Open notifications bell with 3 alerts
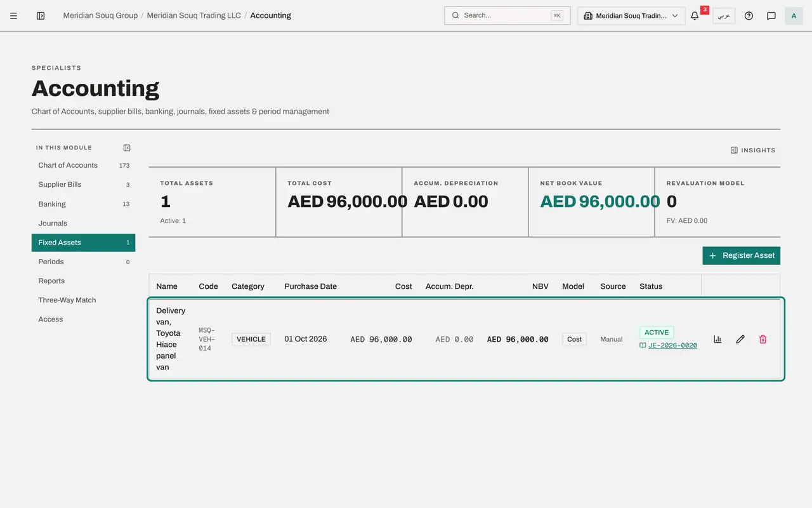The height and width of the screenshot is (508, 812). pos(695,16)
